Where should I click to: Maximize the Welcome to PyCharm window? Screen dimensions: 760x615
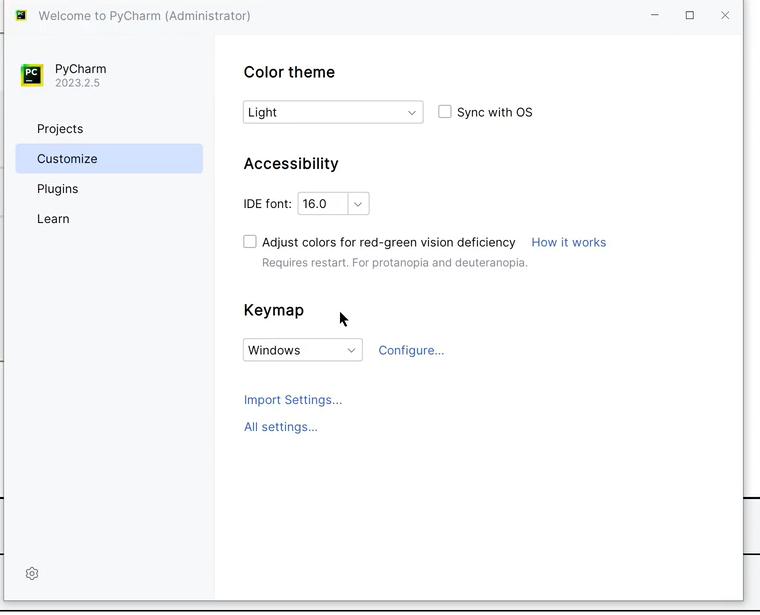pos(690,16)
